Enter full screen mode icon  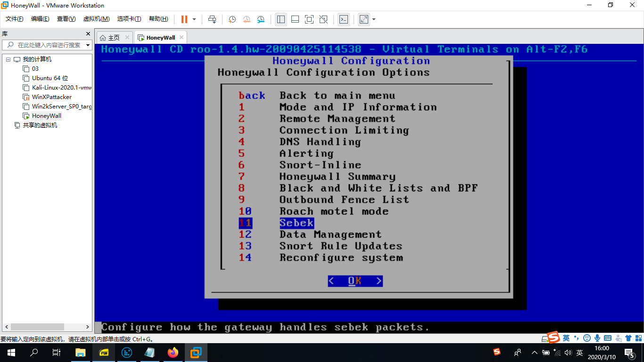[309, 19]
